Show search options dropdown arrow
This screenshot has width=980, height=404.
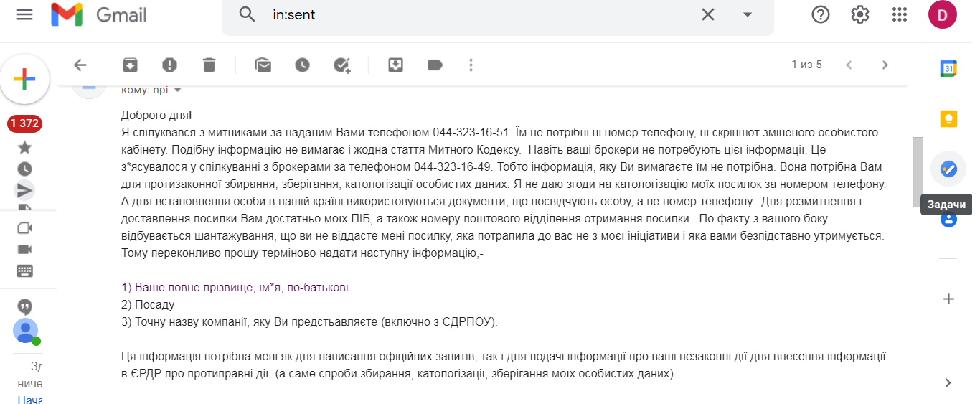(747, 14)
